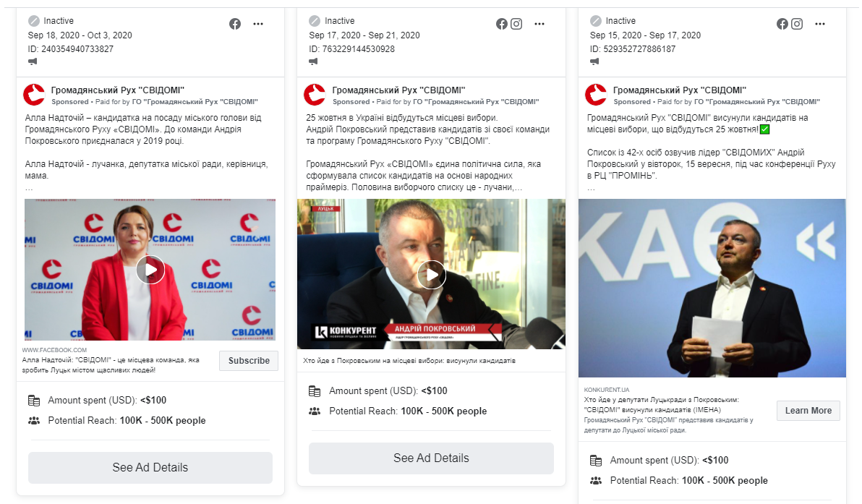Open page name link in third ad
862x504 pixels.
tap(680, 90)
